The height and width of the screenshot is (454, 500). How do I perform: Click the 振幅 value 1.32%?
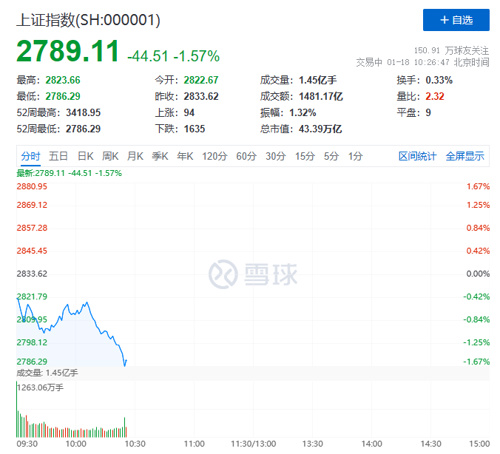pos(303,113)
